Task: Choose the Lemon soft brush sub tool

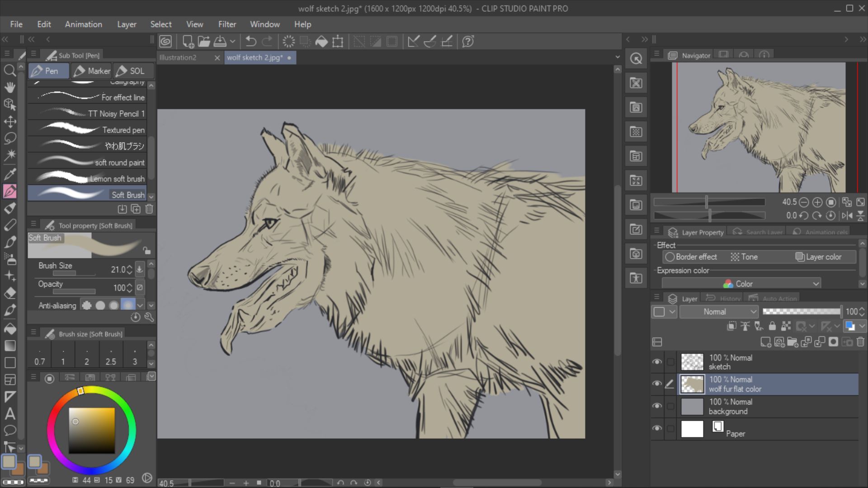Action: (x=87, y=179)
